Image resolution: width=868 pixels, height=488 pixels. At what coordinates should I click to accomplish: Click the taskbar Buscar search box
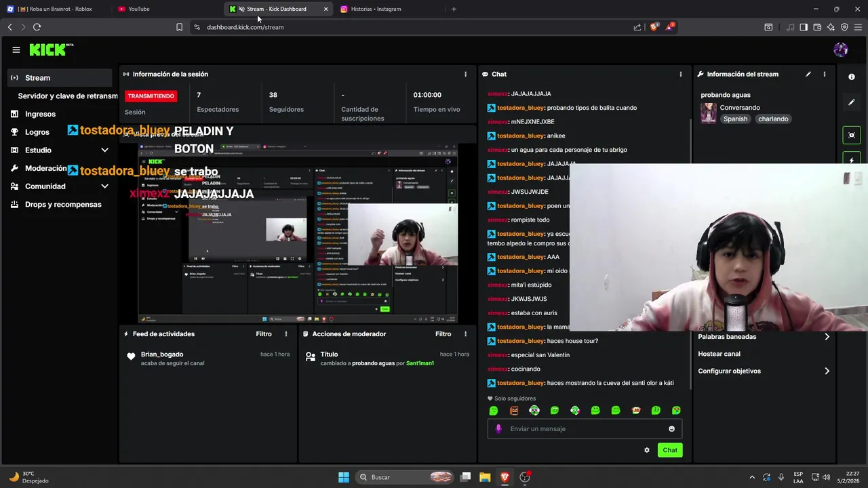[x=405, y=477]
